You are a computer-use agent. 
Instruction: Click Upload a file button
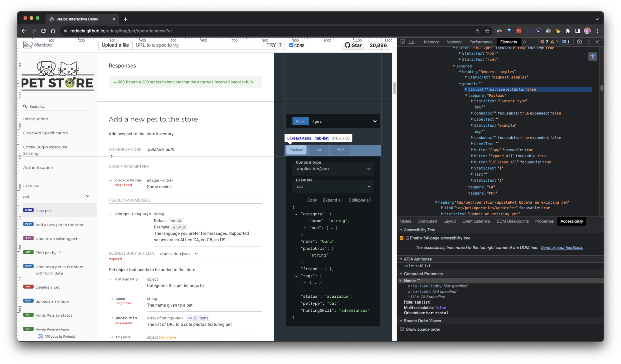(x=115, y=45)
